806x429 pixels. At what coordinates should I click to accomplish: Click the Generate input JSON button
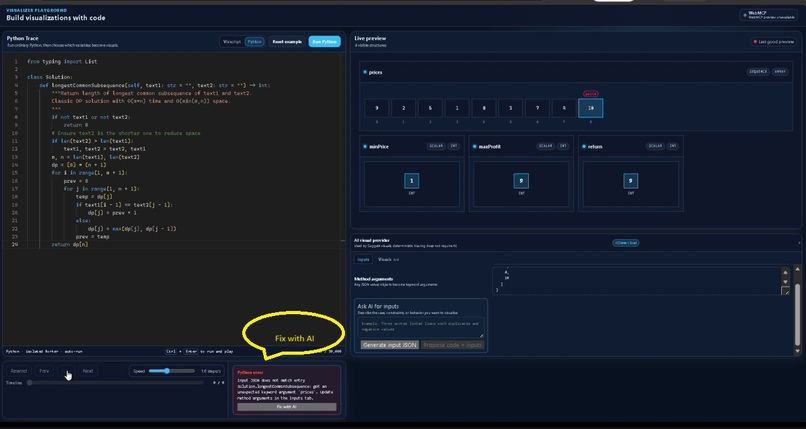(390, 345)
